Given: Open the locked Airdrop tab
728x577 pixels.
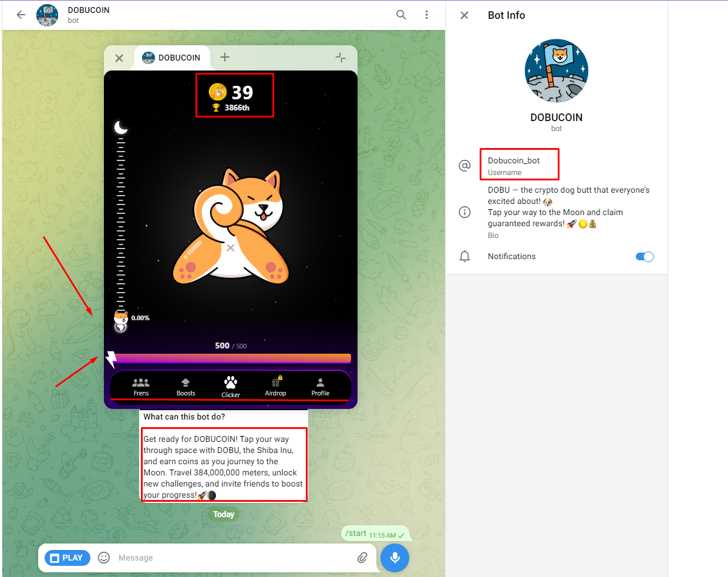Looking at the screenshot, I should click(275, 386).
